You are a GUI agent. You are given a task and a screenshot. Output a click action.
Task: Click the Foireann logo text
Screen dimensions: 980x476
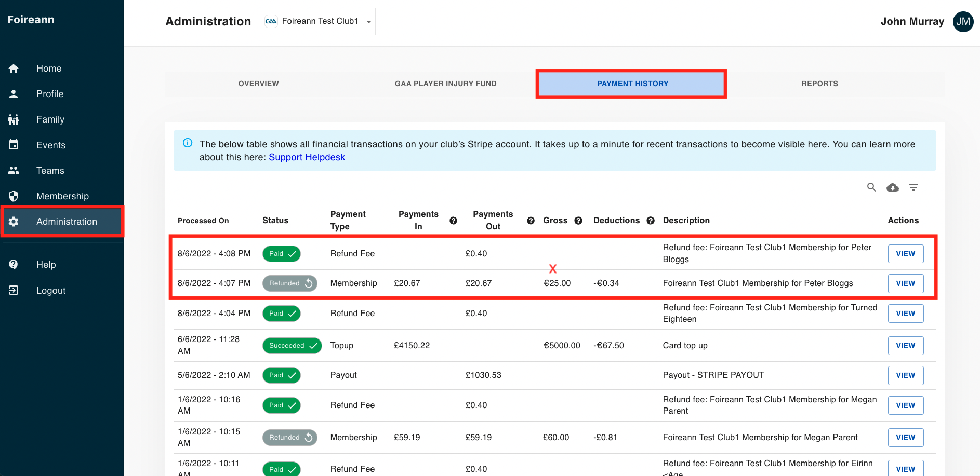31,20
